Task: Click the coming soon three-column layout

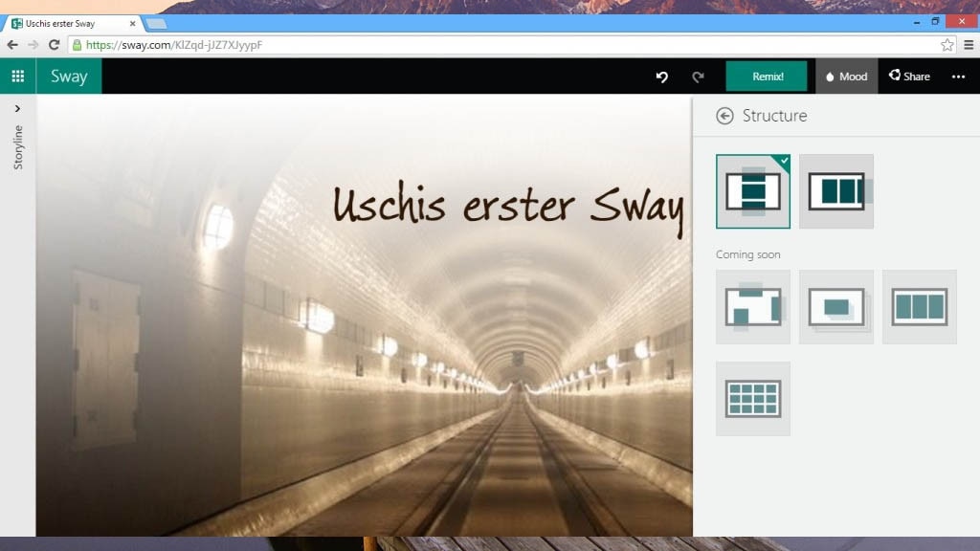Action: (920, 307)
